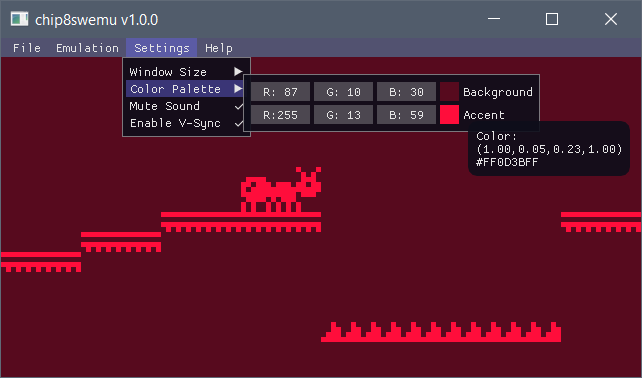The image size is (642, 378).
Task: Click the Window Size submenu arrow
Action: tap(238, 72)
